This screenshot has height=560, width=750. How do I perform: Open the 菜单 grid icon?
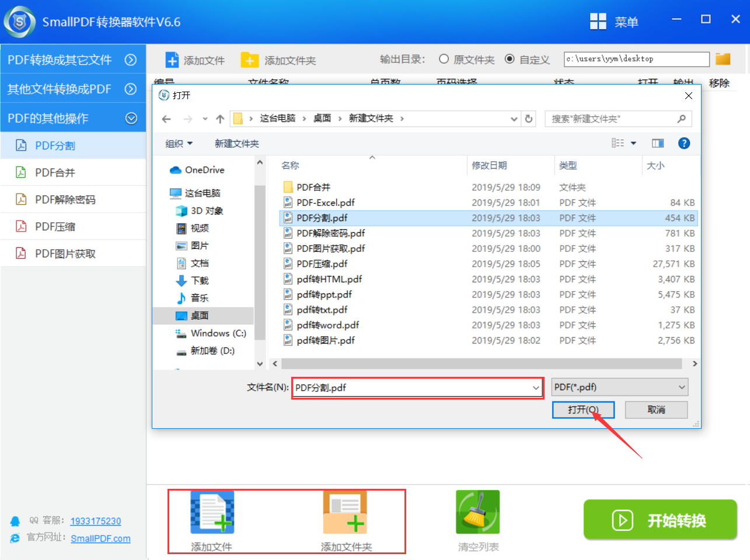click(598, 22)
